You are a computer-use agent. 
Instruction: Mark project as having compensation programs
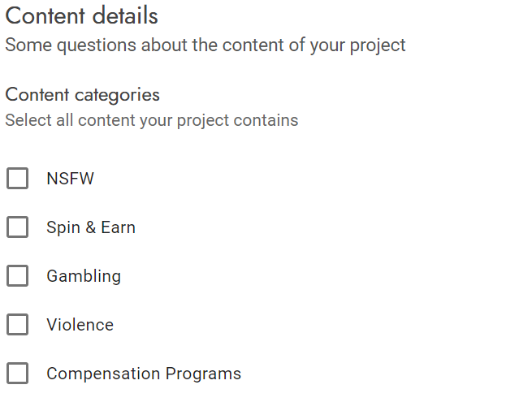tap(17, 374)
